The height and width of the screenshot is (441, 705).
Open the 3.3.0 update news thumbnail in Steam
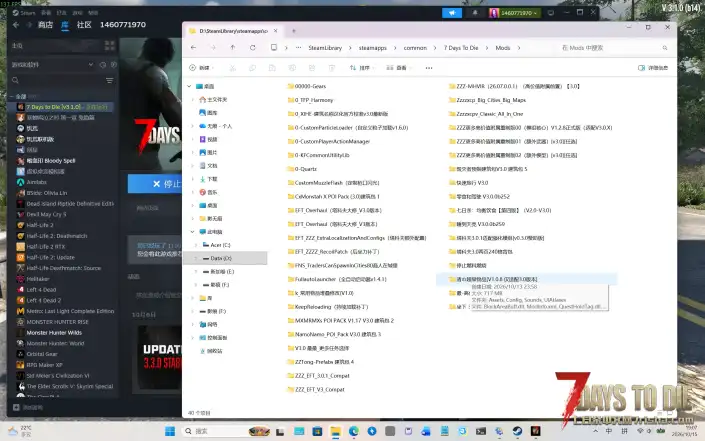160,357
